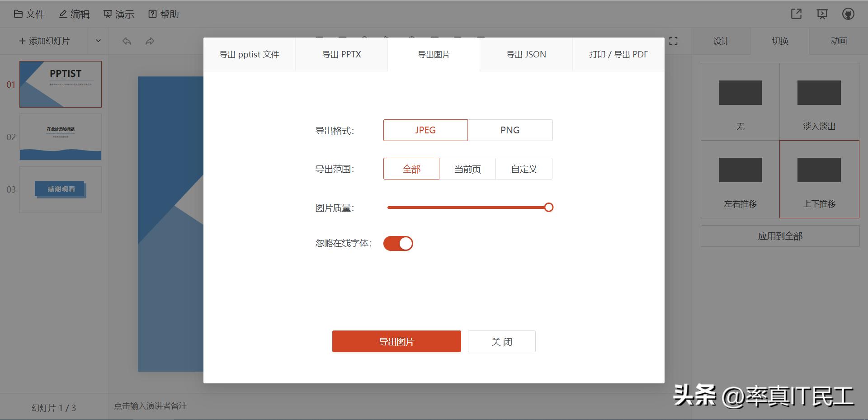Image resolution: width=868 pixels, height=420 pixels.
Task: Click the export icon in top bar
Action: (796, 14)
